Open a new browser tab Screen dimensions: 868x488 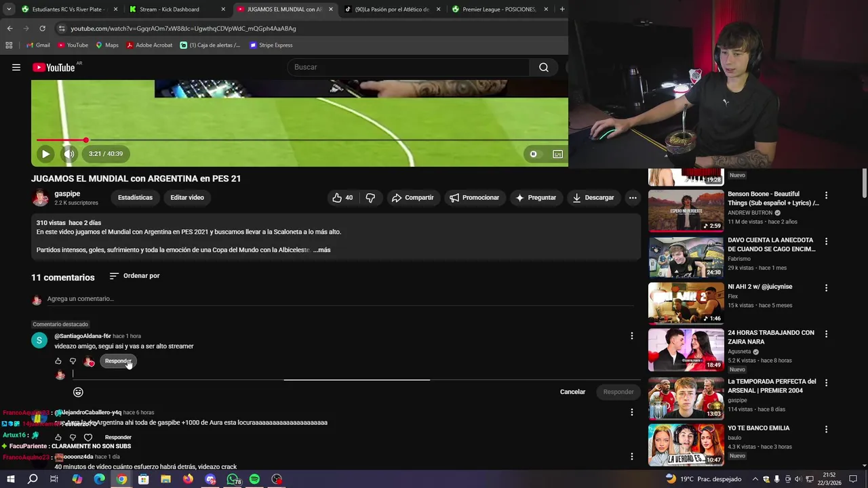(562, 9)
